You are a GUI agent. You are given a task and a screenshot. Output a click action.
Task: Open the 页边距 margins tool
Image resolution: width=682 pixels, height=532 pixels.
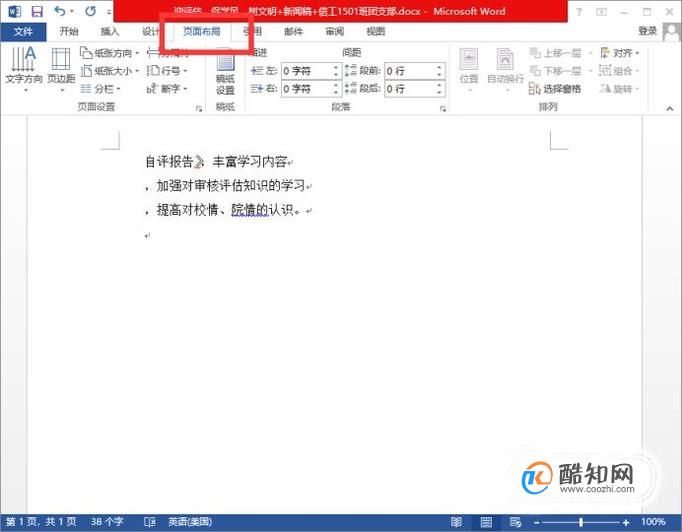61,69
